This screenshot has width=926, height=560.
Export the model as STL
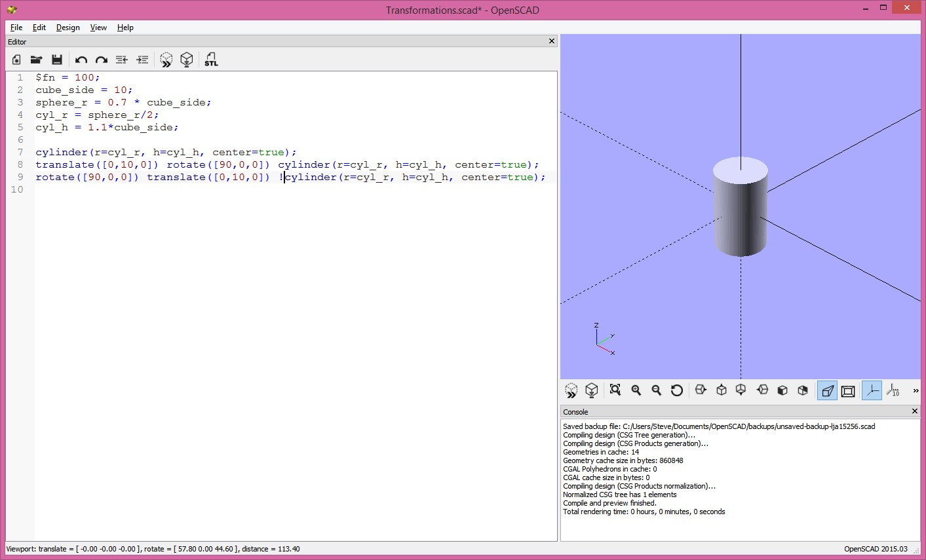pos(211,60)
